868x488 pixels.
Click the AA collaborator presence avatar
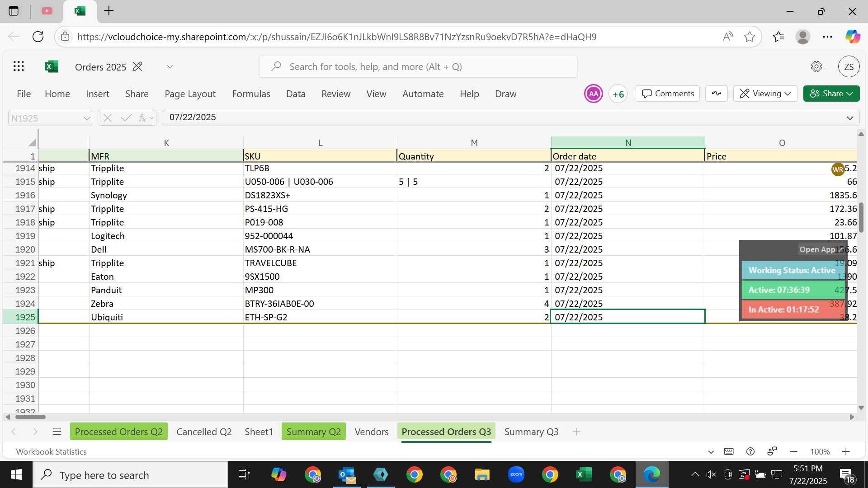click(x=593, y=94)
